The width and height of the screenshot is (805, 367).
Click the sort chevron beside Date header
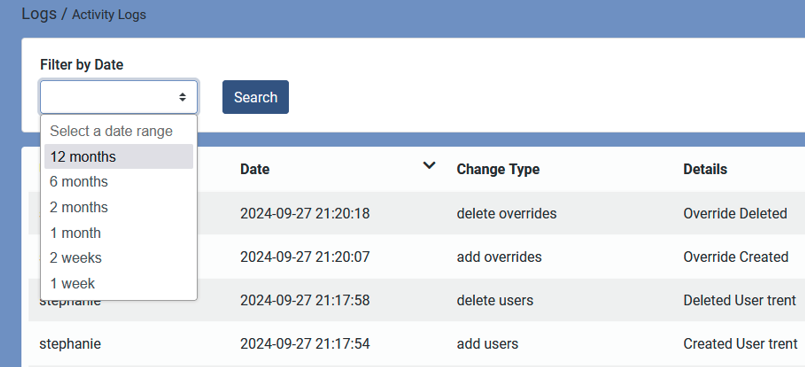point(429,166)
